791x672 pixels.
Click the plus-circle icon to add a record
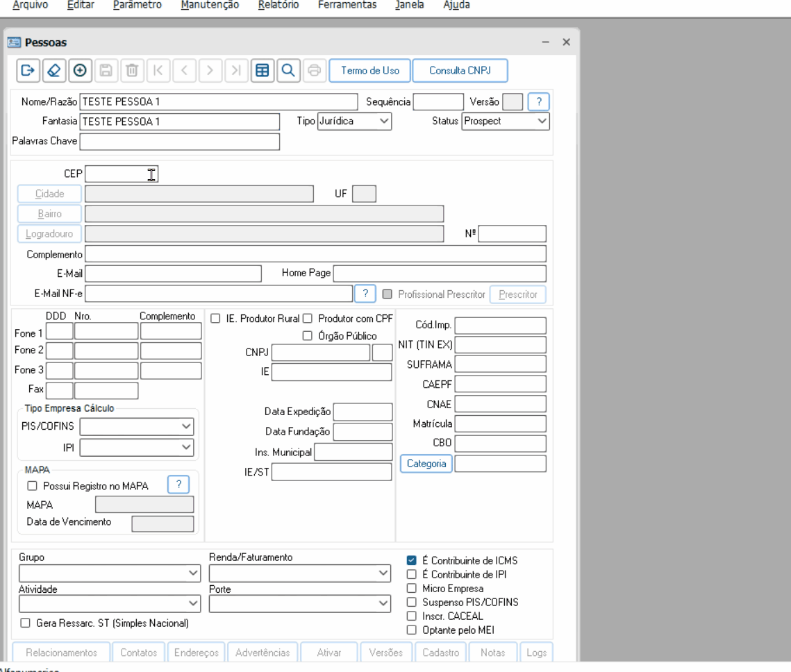[x=80, y=71]
